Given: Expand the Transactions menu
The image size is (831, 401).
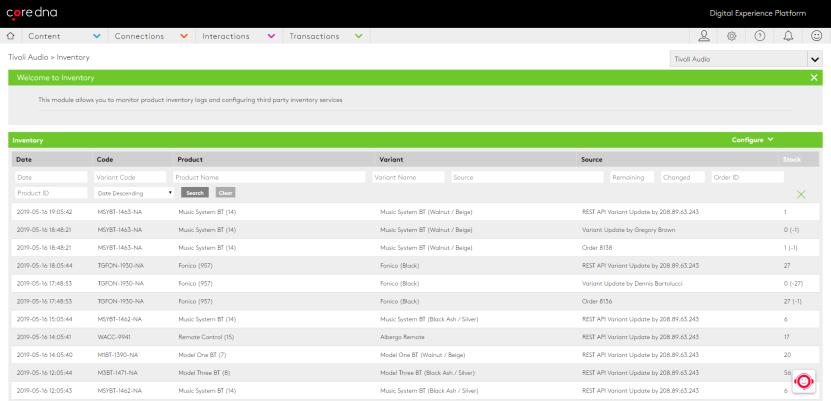Looking at the screenshot, I should pos(326,36).
